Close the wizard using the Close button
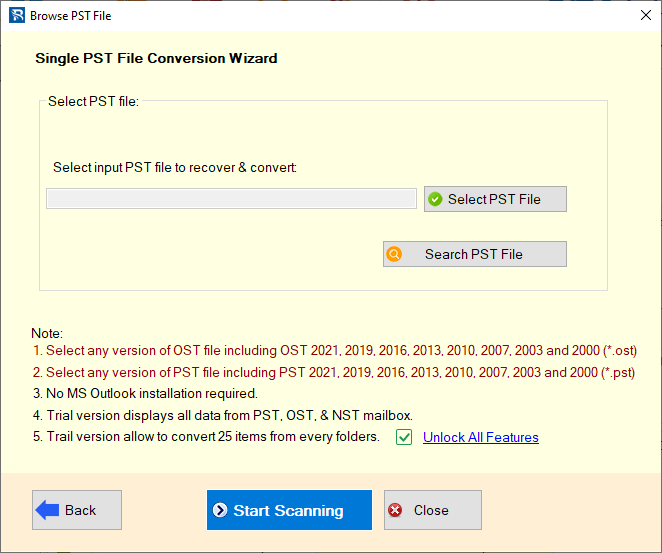662x553 pixels. [432, 510]
